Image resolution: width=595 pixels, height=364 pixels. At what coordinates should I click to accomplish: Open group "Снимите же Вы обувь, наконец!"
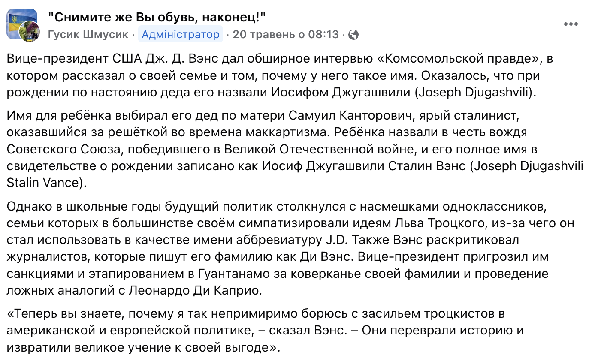pos(157,18)
